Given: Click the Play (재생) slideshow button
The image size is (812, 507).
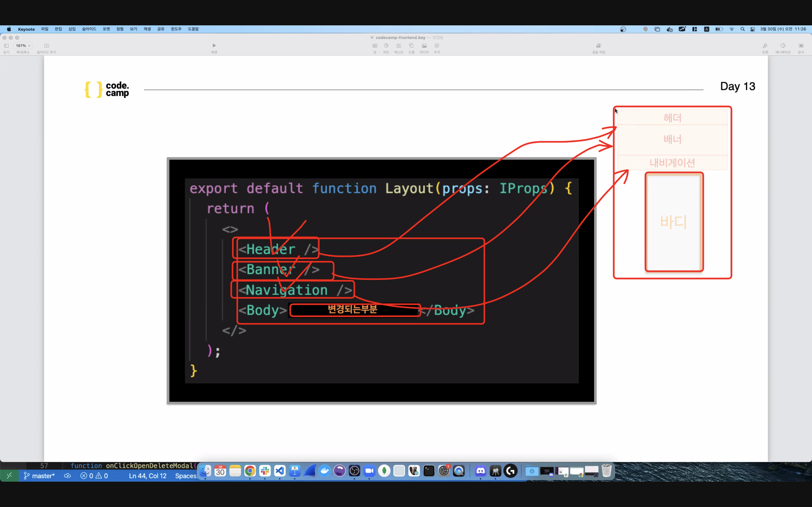Looking at the screenshot, I should 214,46.
